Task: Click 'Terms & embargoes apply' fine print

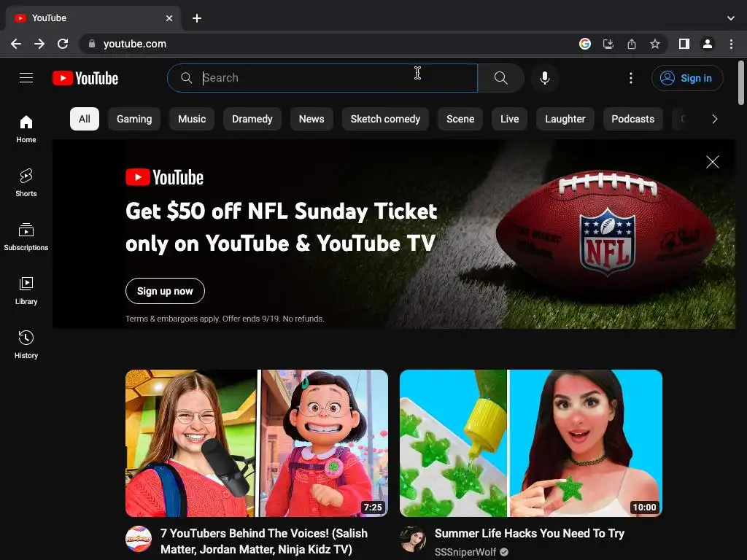Action: 225,319
